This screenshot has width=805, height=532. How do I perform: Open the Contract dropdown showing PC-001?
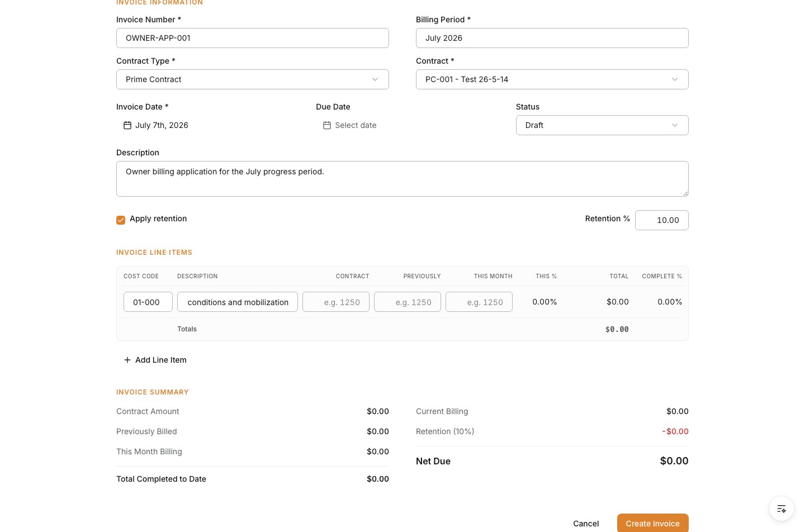click(x=552, y=79)
